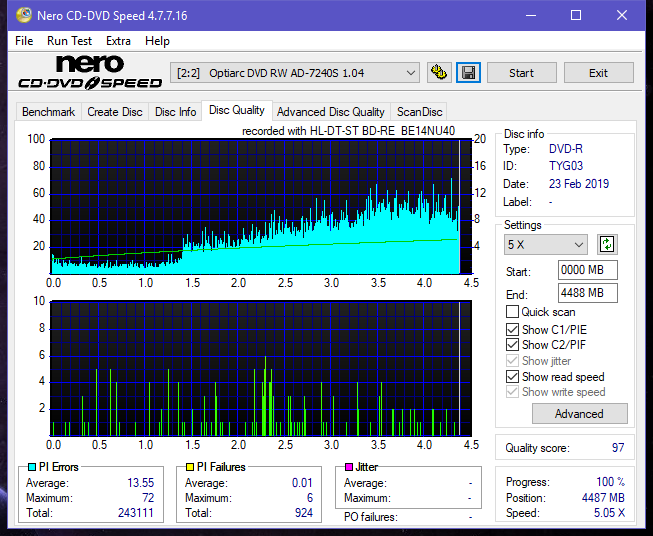The height and width of the screenshot is (536, 653).
Task: Select the Disc Quality tab
Action: coord(237,110)
